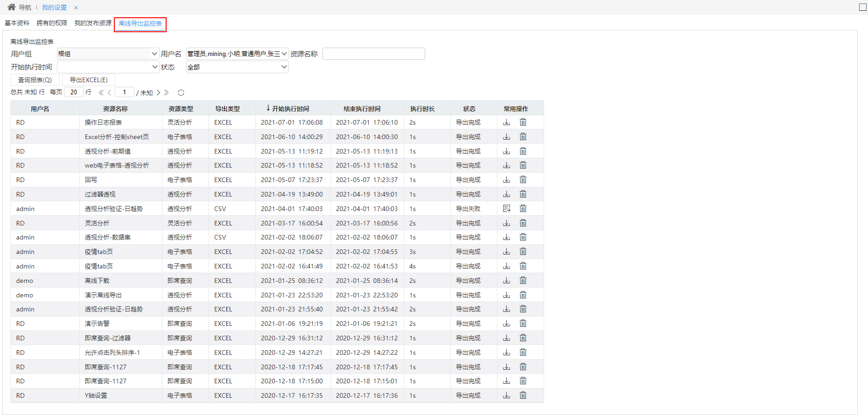Screen dimensions: 868x416
Task: Download the web电子表格-透视分析 export
Action: pos(507,165)
